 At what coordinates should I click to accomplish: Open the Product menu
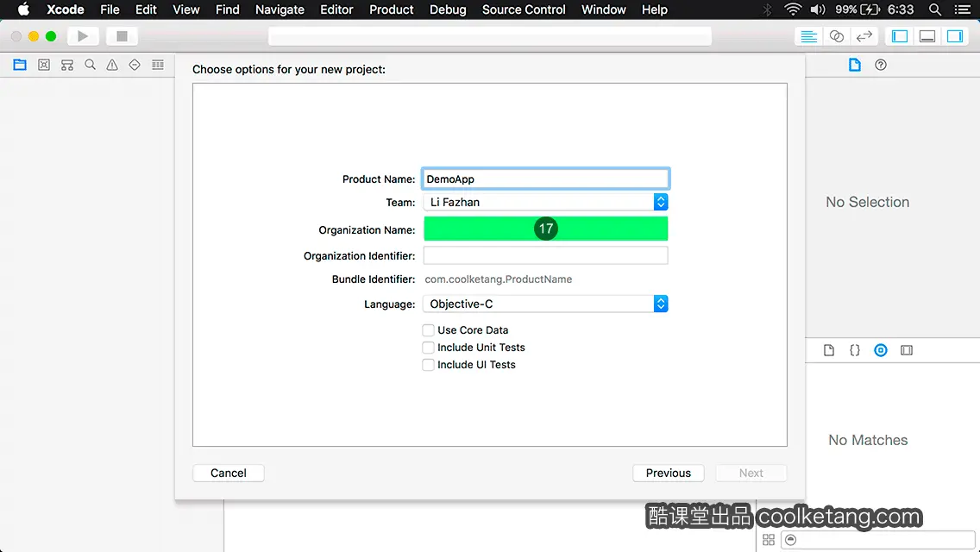pyautogui.click(x=392, y=9)
